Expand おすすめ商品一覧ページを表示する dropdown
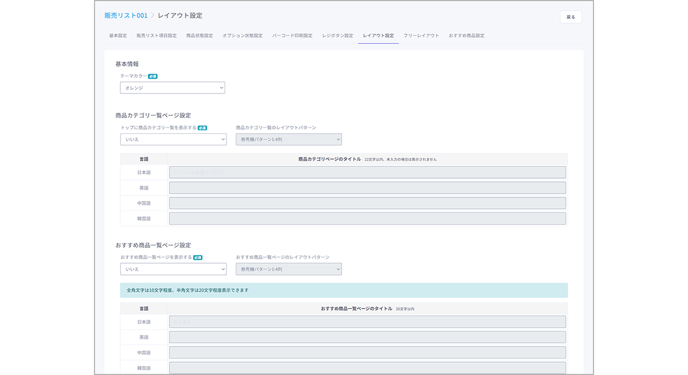 pyautogui.click(x=173, y=269)
